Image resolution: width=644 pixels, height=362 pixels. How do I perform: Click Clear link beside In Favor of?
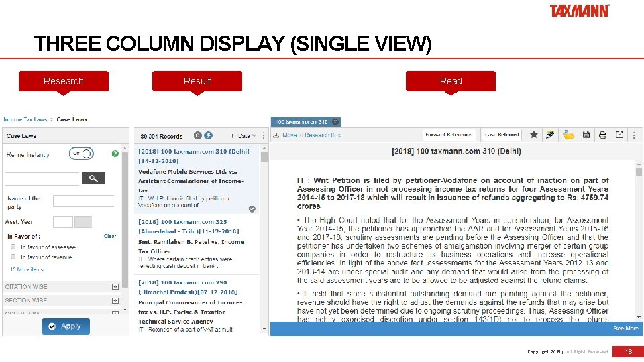[x=109, y=236]
